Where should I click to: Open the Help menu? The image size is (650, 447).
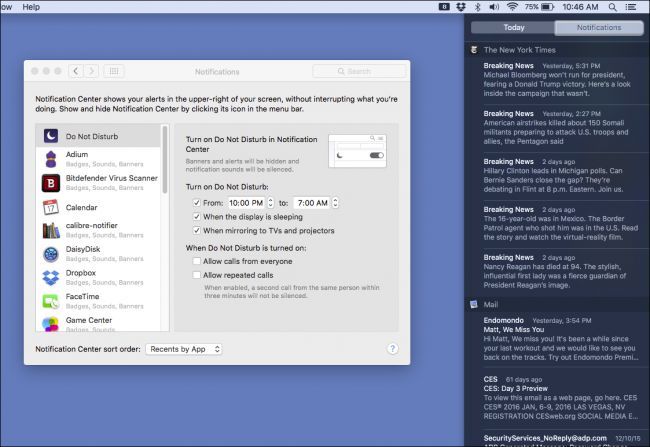31,7
